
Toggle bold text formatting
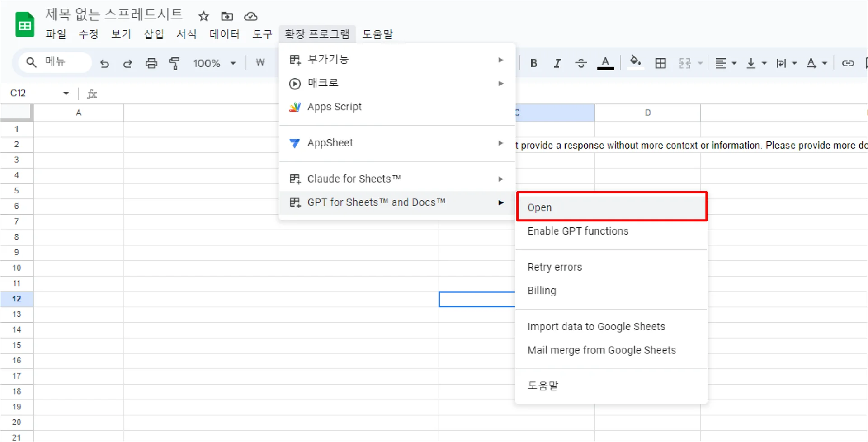(533, 63)
